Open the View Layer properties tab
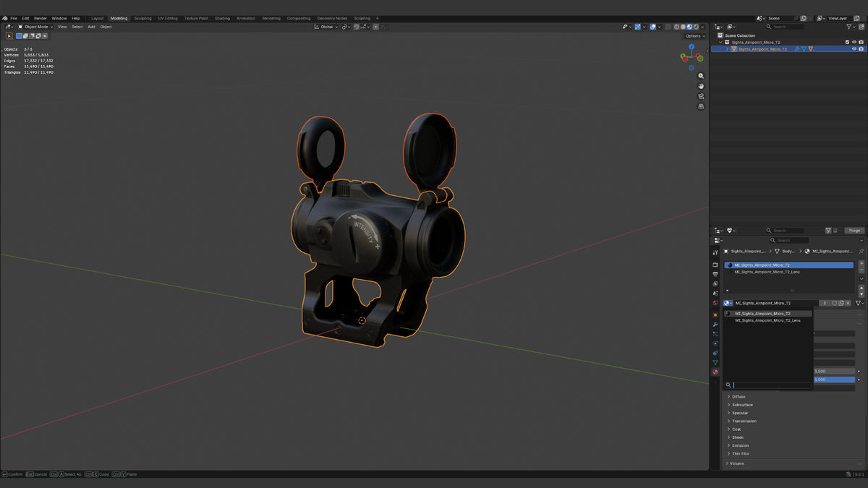This screenshot has width=868, height=488. [x=715, y=283]
